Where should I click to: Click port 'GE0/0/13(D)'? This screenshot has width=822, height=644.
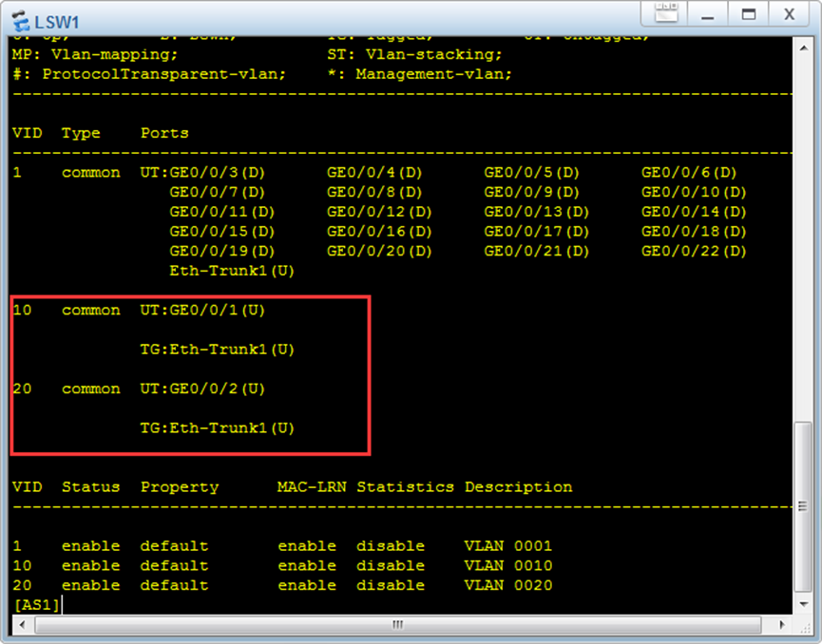[x=537, y=212]
